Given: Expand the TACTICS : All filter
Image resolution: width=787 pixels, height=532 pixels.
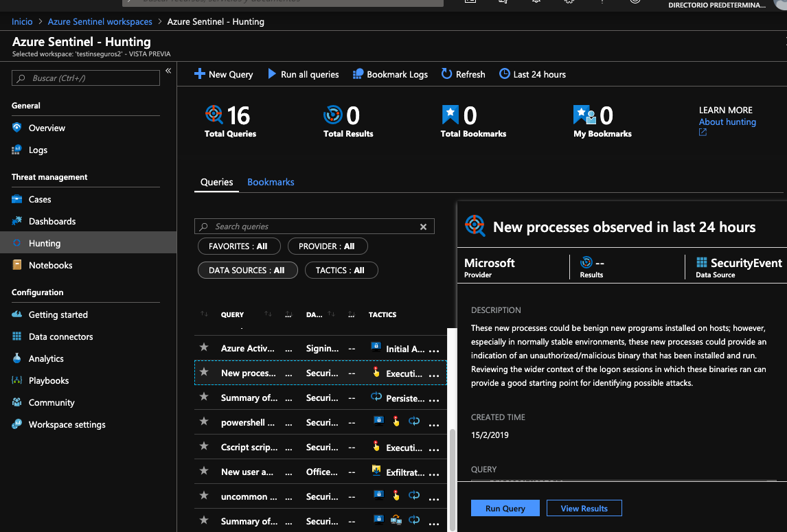Looking at the screenshot, I should (341, 270).
